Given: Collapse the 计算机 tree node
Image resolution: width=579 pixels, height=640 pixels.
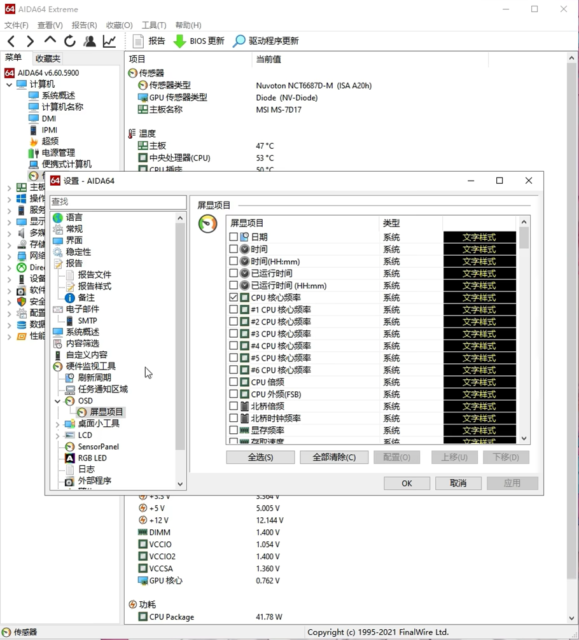Looking at the screenshot, I should point(9,84).
